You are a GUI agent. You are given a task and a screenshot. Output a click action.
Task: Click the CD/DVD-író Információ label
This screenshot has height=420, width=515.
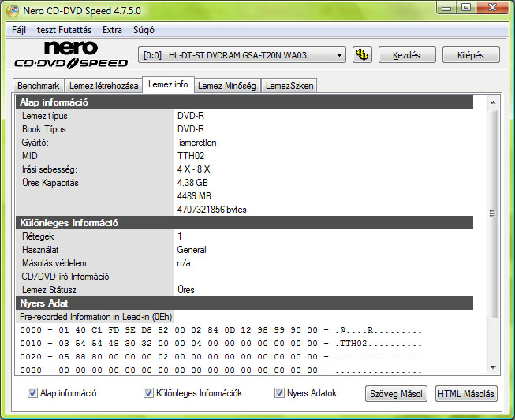tap(65, 277)
